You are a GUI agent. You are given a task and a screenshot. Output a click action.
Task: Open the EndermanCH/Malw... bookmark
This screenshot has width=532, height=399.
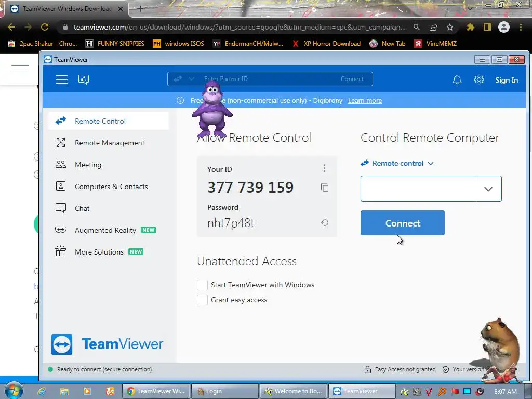click(248, 44)
